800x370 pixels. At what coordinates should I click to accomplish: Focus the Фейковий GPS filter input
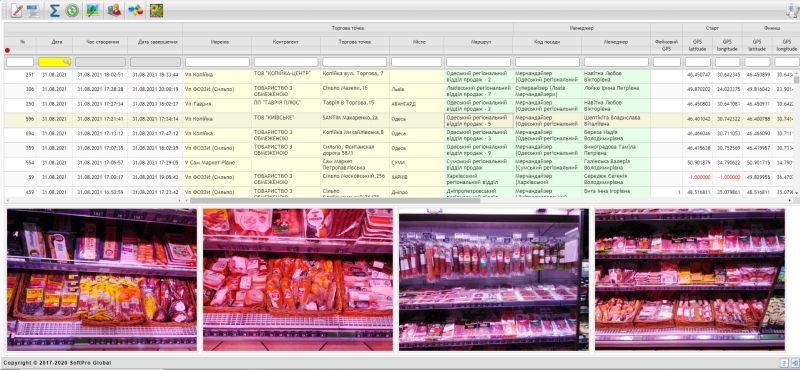pyautogui.click(x=667, y=62)
